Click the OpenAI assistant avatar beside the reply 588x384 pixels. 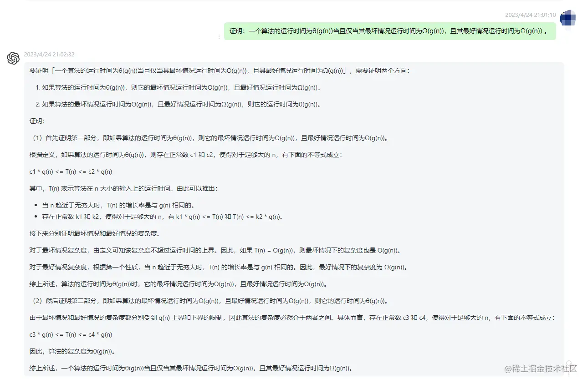click(13, 59)
